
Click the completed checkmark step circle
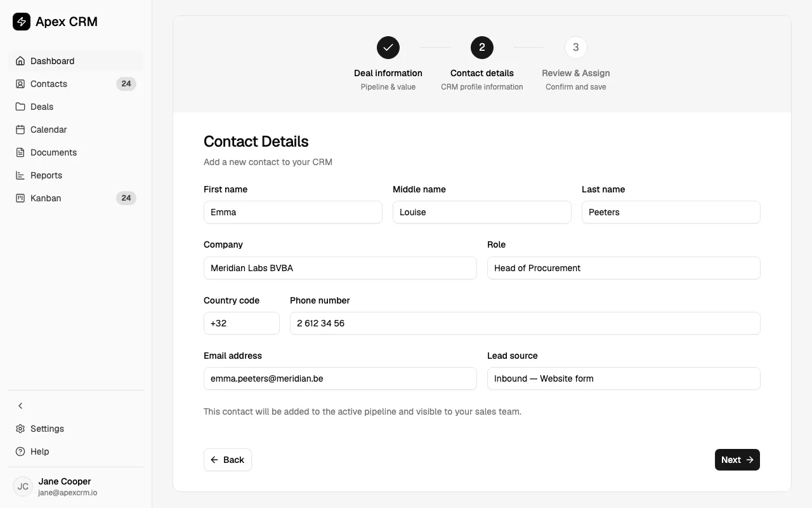[x=388, y=48]
